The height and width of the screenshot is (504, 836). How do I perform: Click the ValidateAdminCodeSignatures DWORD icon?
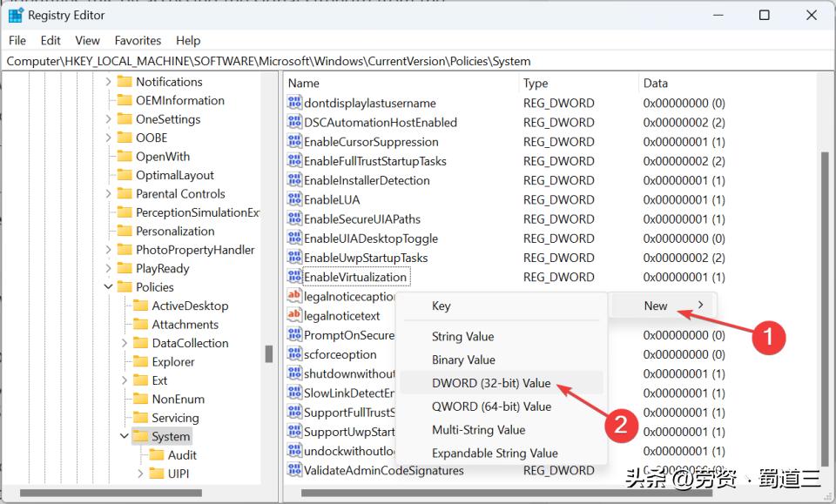point(295,470)
